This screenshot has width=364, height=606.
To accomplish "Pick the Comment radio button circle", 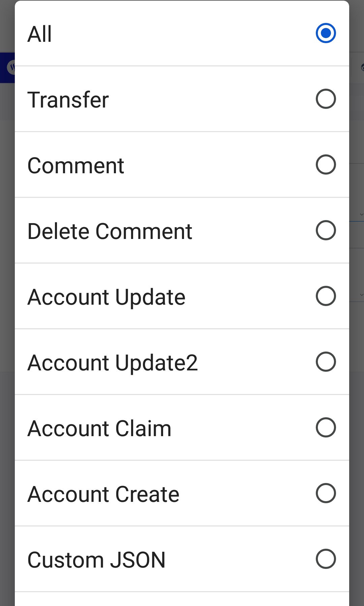I will 326,164.
